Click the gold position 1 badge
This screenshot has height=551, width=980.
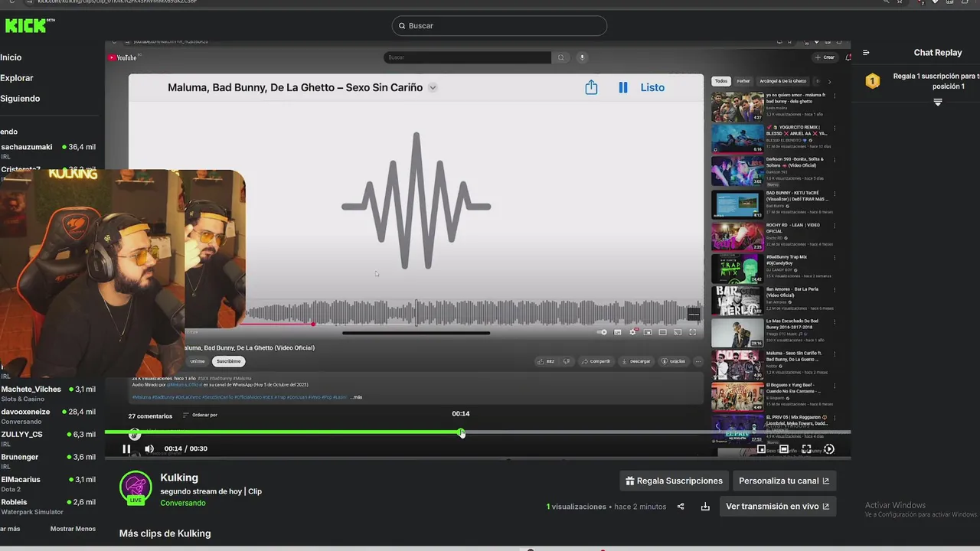pyautogui.click(x=872, y=81)
